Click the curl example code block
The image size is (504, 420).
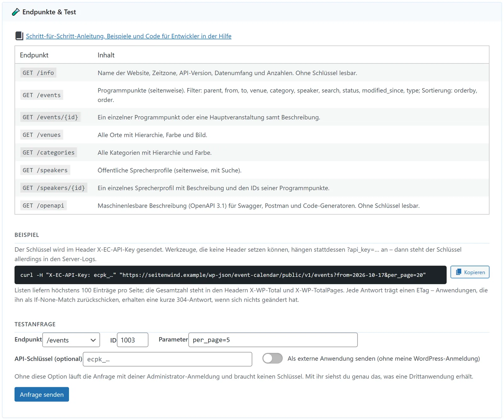(230, 275)
